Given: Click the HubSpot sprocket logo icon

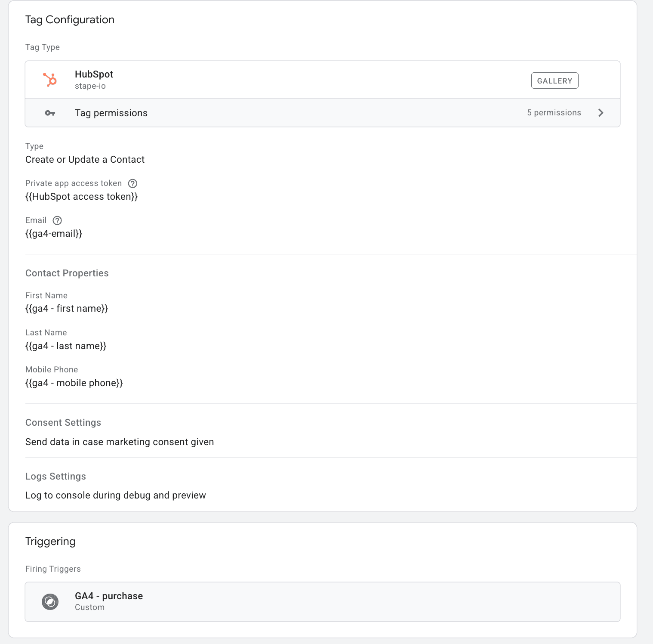Looking at the screenshot, I should pos(50,80).
